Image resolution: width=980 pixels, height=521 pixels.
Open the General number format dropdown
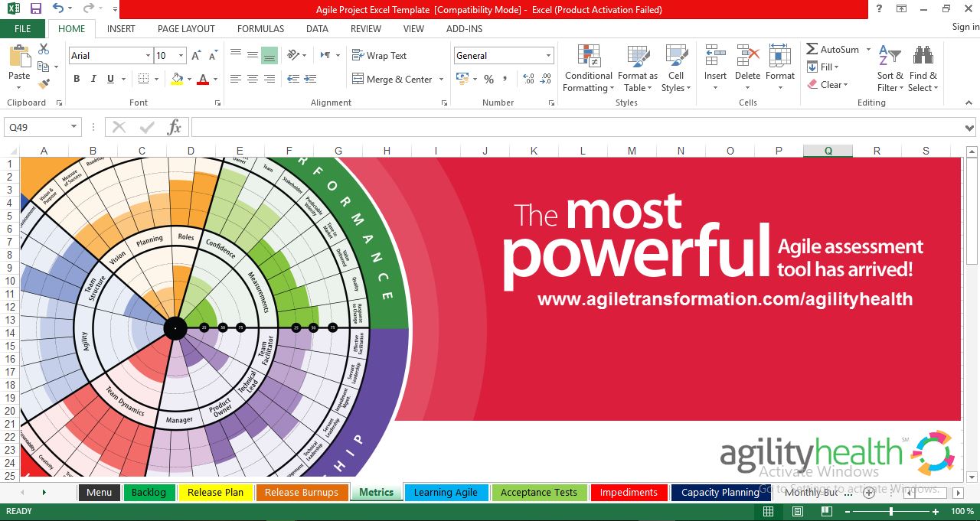coord(548,56)
